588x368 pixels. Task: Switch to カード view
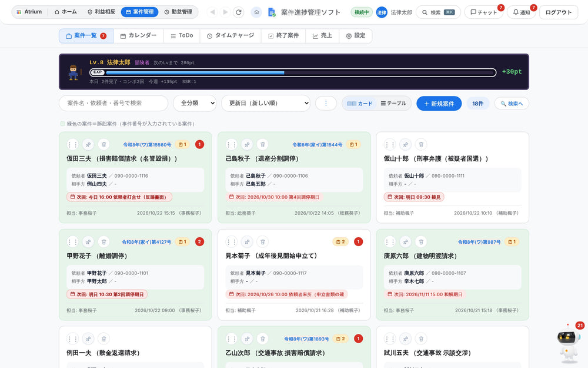(x=360, y=103)
